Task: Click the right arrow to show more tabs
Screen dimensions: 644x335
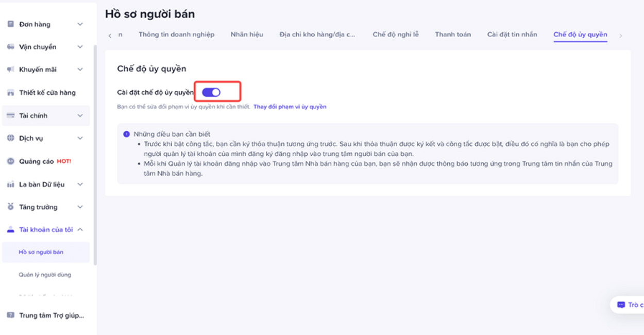Action: (x=621, y=36)
